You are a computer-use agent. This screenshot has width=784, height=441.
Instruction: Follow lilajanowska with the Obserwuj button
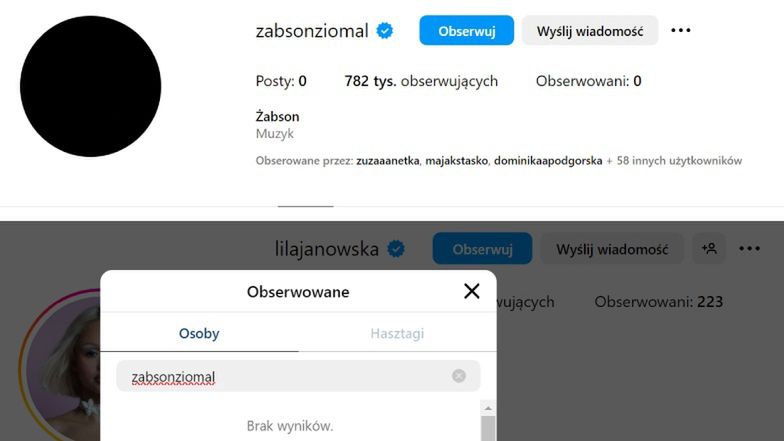coord(482,249)
